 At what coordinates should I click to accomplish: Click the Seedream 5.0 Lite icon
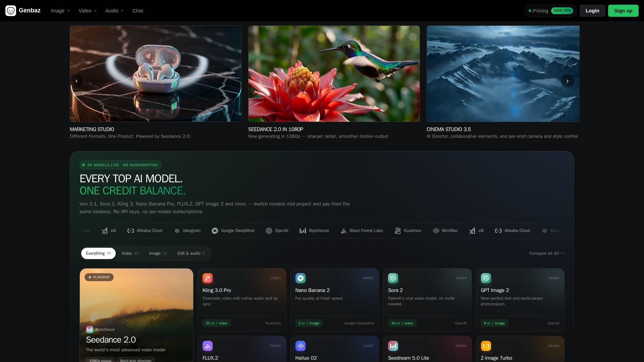pos(393,346)
